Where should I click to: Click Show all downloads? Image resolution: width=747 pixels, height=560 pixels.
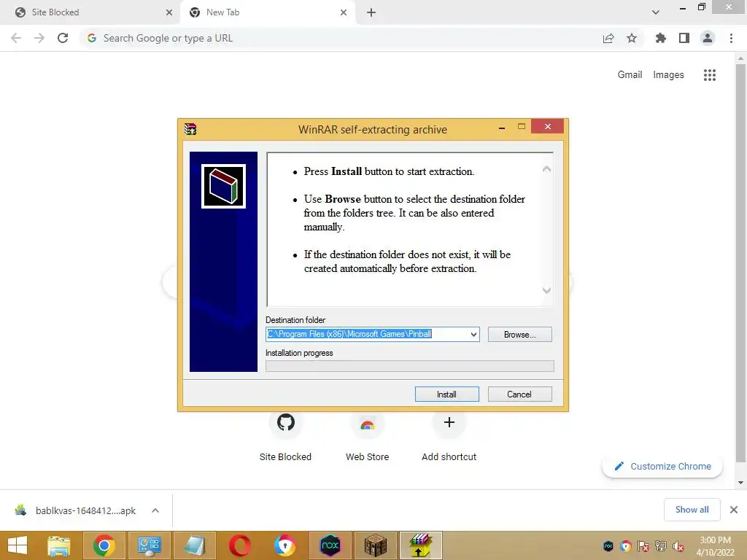pyautogui.click(x=692, y=510)
